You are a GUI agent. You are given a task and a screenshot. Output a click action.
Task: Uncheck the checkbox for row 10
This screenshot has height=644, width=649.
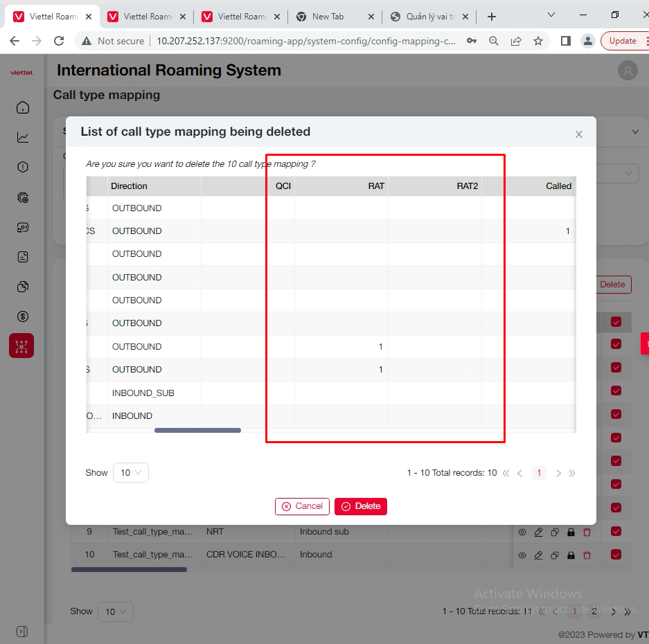tap(616, 554)
